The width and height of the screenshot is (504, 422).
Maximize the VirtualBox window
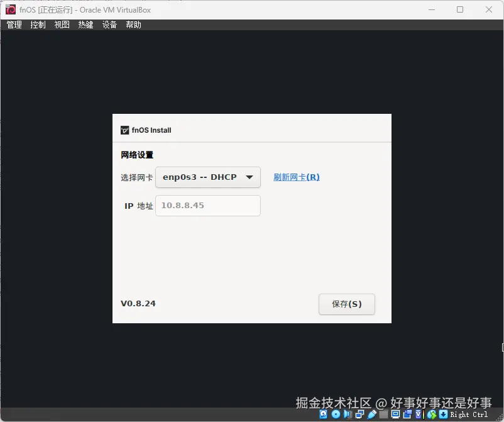pyautogui.click(x=460, y=9)
